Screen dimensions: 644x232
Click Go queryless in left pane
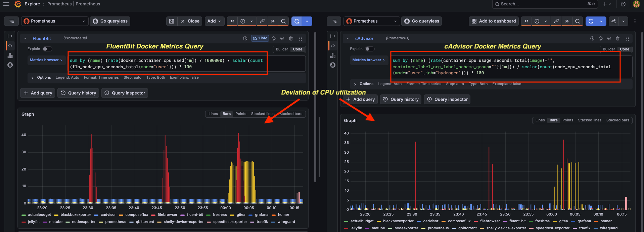coord(110,21)
